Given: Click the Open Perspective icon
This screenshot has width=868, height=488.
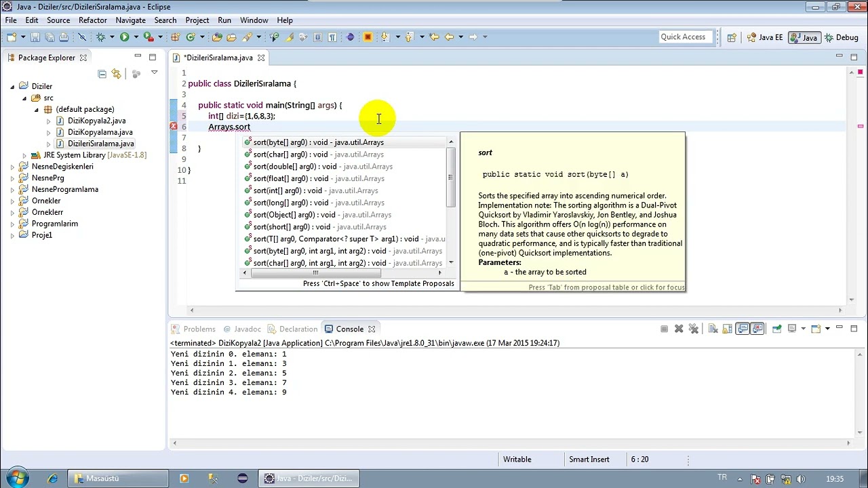Looking at the screenshot, I should (732, 38).
